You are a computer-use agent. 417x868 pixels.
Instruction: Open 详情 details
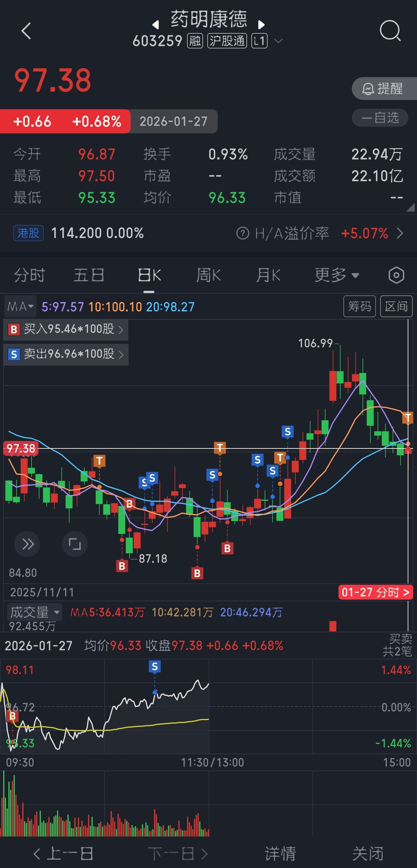click(280, 854)
